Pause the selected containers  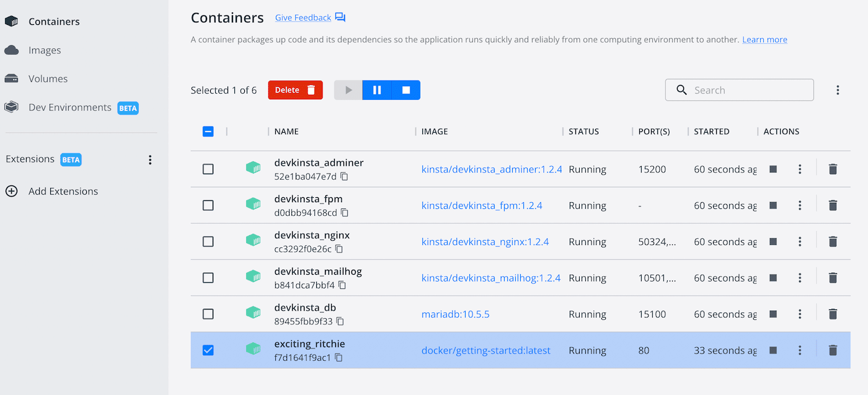(377, 89)
